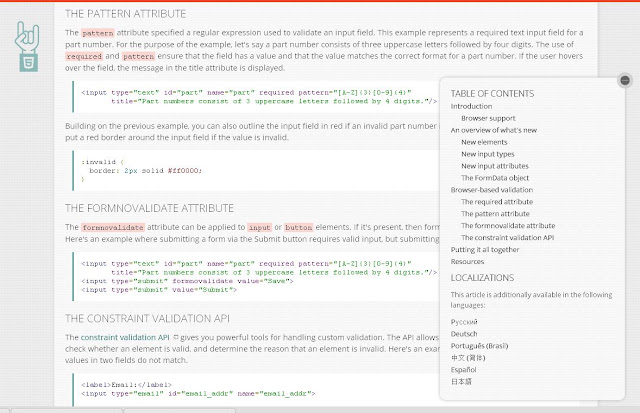
Task: Click the formnovalidate Save submit code line
Action: pos(187,281)
